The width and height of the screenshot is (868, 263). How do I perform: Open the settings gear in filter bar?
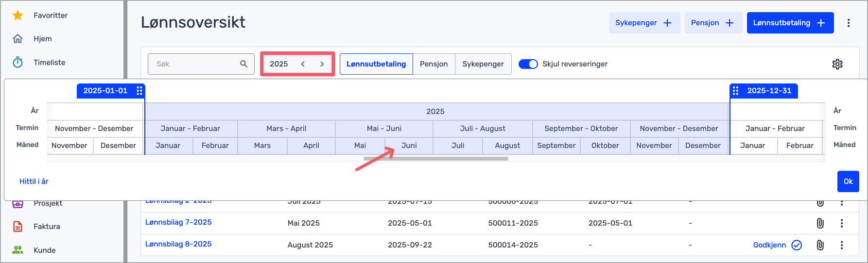tap(837, 64)
